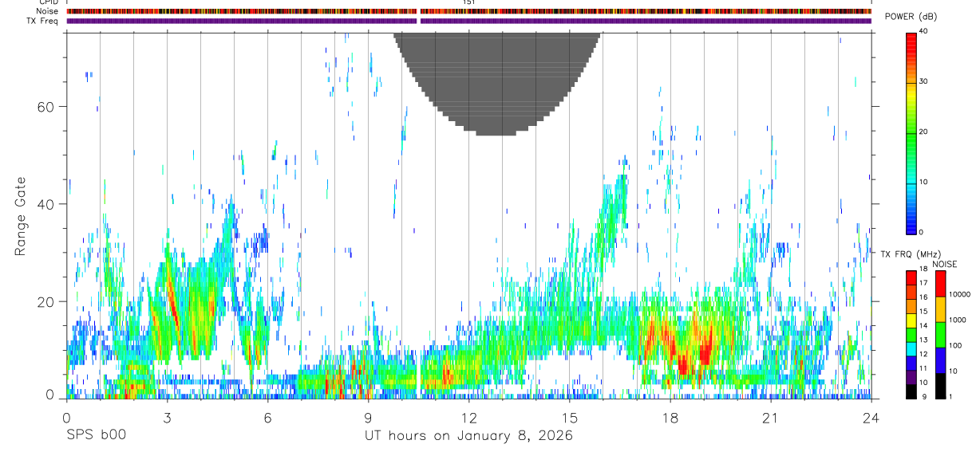Click the 151 CPID value label
Screen dimensions: 980x452
click(469, 2)
